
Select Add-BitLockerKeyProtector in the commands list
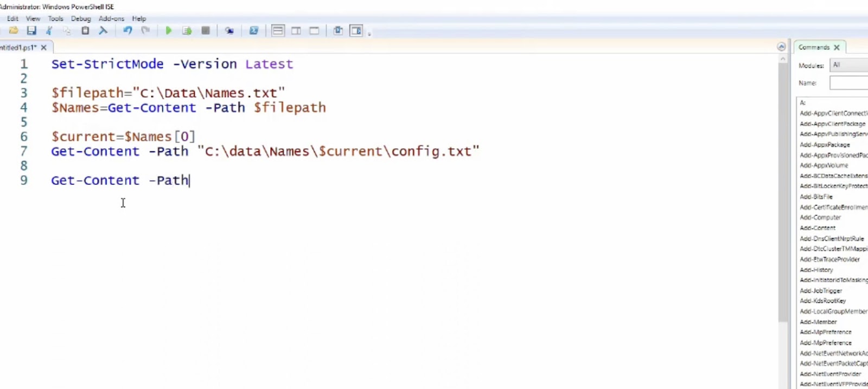(x=833, y=186)
